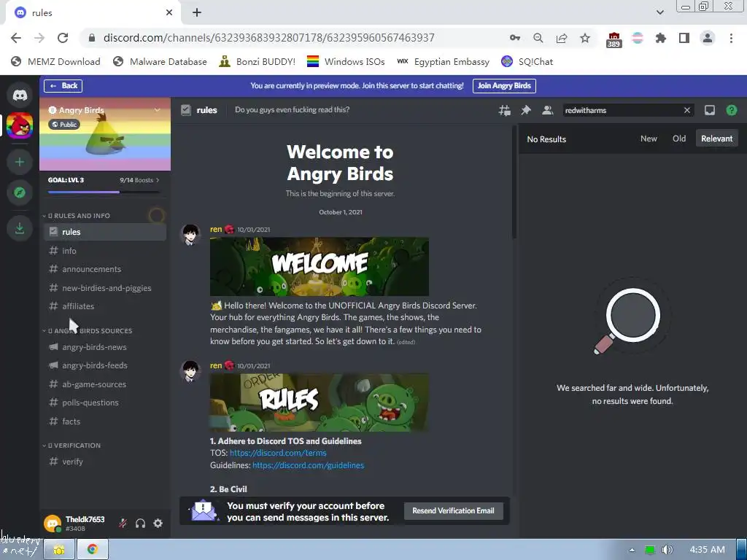Open the 9/14 Boosts chevron
This screenshot has width=747, height=560.
158,180
